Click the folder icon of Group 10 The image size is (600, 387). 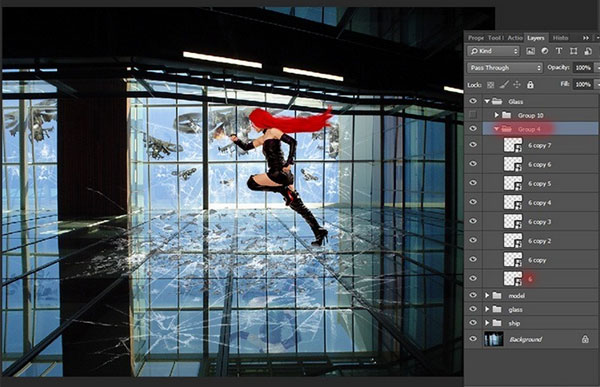point(506,115)
